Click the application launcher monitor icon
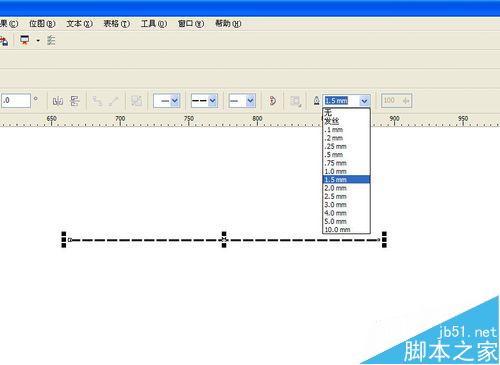Viewport: 500px width, 365px height. coord(25,40)
